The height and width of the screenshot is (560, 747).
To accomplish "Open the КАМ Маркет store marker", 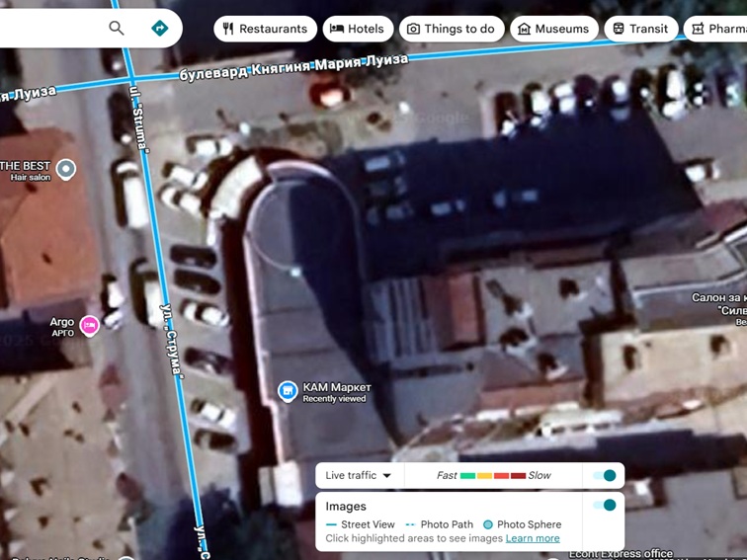I will click(x=288, y=391).
